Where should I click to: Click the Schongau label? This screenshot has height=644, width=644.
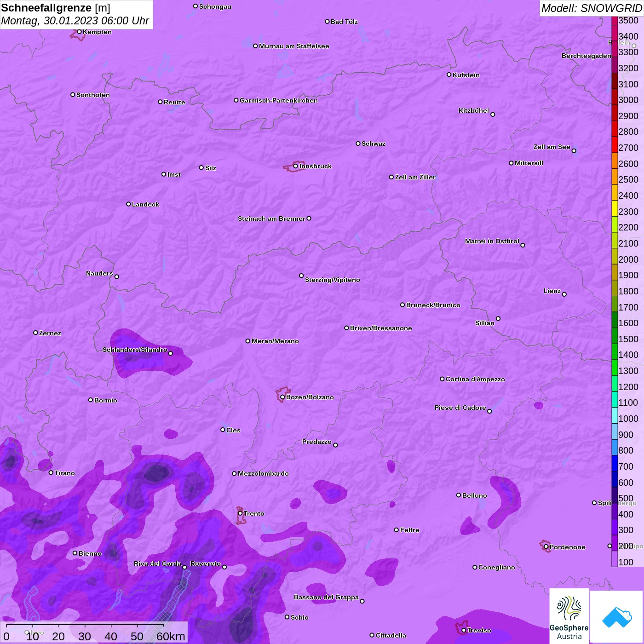[215, 6]
